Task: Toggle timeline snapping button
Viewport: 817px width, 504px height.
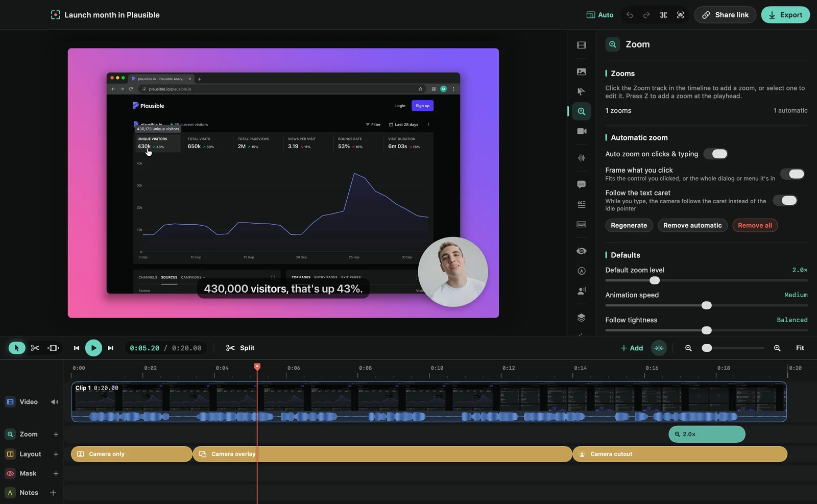Action: coord(659,348)
